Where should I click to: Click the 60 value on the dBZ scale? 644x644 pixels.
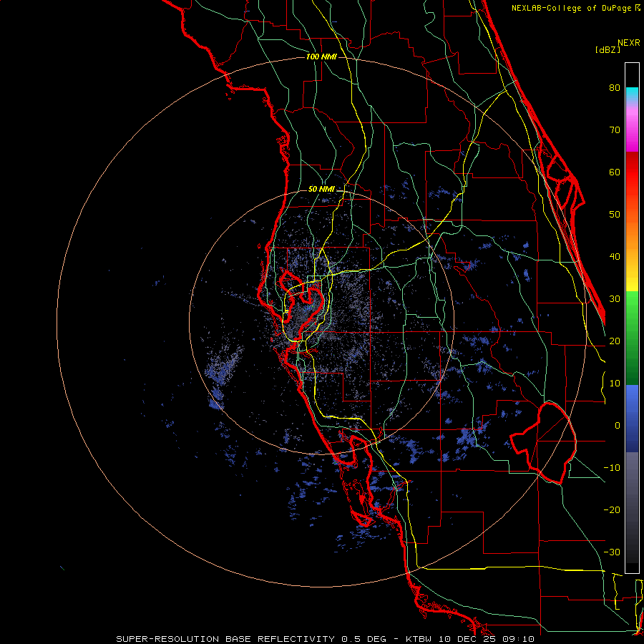tap(615, 172)
